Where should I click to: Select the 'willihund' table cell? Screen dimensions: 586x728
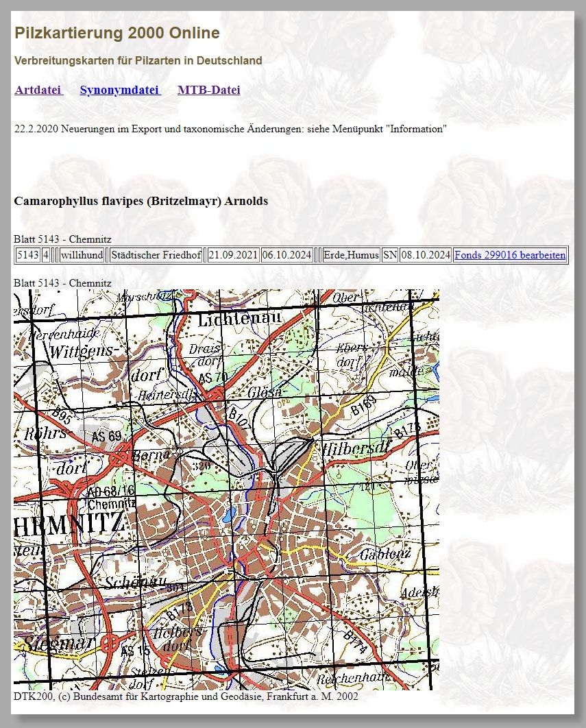[82, 255]
